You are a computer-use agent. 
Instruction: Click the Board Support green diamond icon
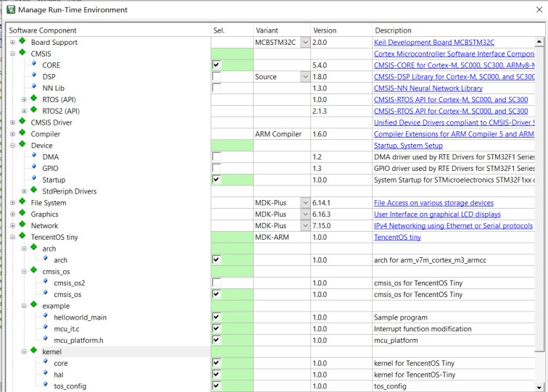click(x=22, y=41)
